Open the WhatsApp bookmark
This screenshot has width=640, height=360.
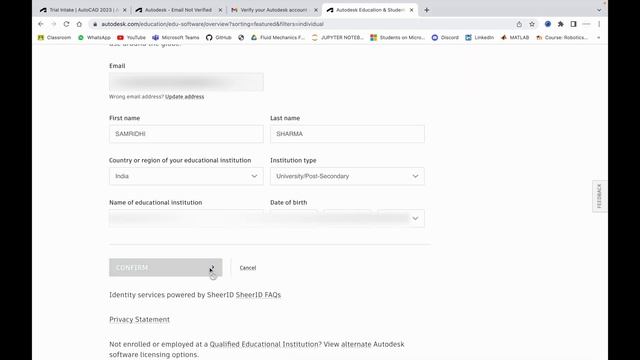click(x=94, y=38)
